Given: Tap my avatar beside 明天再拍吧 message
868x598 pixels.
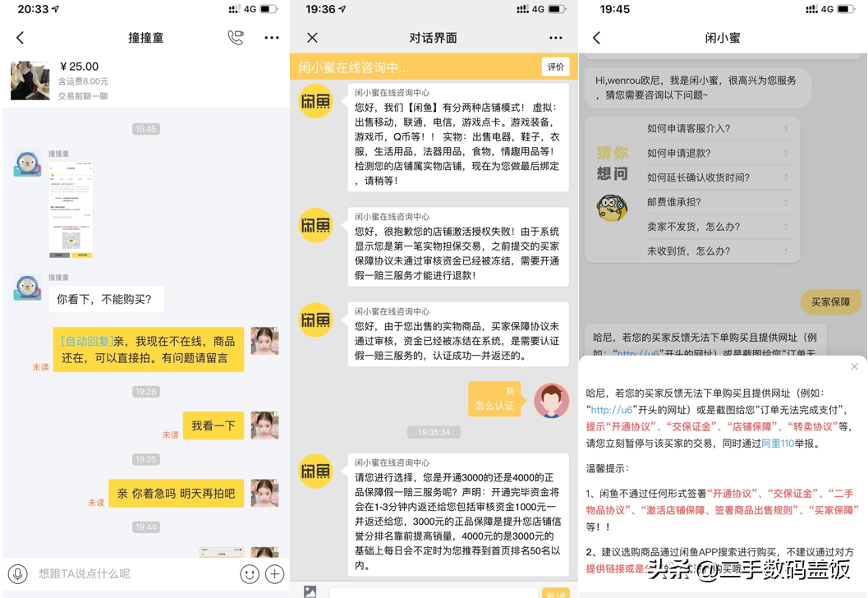Looking at the screenshot, I should tap(264, 494).
